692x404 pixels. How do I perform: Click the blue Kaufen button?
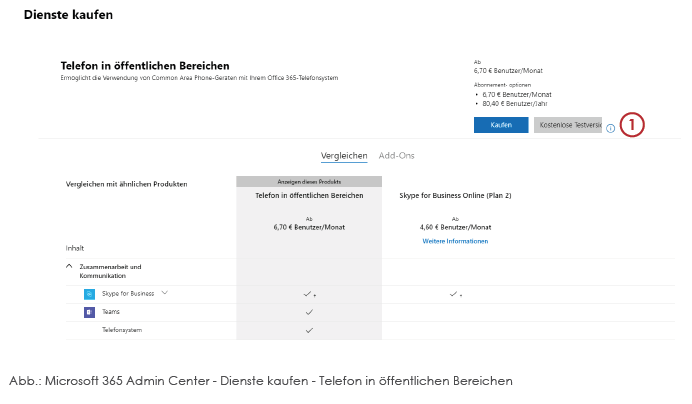pos(501,125)
